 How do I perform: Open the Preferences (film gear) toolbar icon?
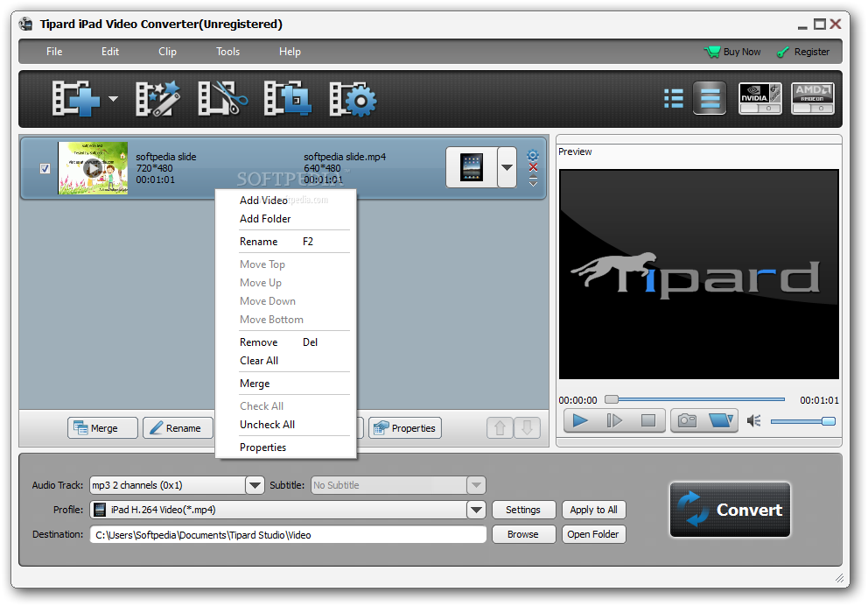click(x=353, y=100)
